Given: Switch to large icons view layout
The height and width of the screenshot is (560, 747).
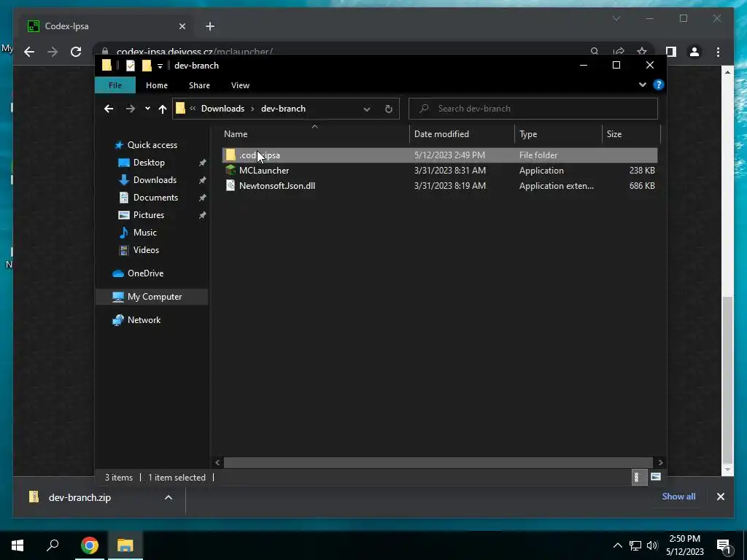Looking at the screenshot, I should (656, 477).
